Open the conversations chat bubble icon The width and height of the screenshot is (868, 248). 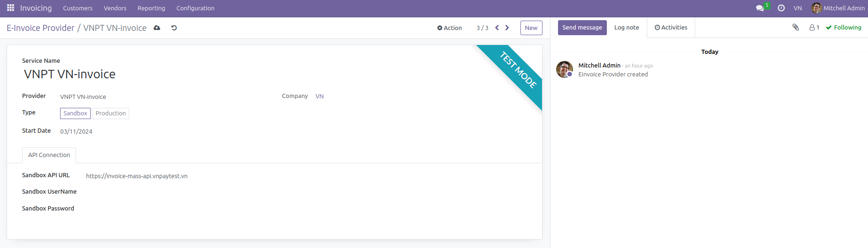coord(760,8)
